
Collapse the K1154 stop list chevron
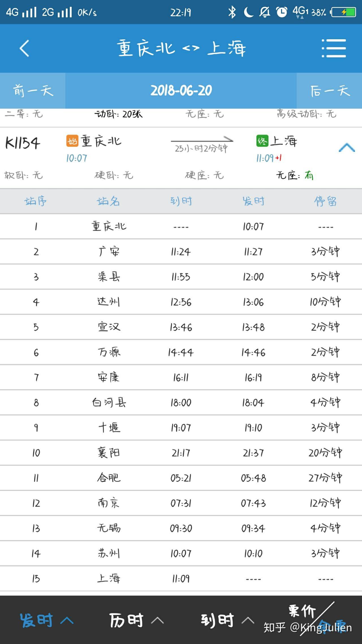click(346, 147)
